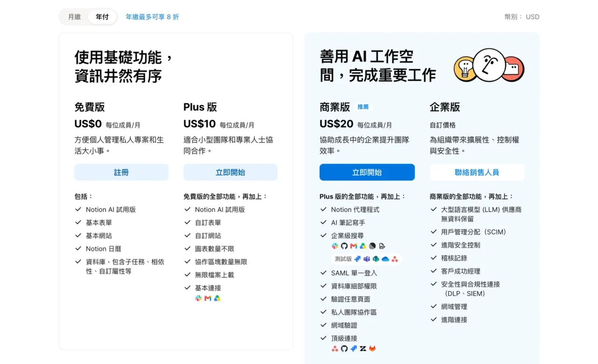Click 進階安全控制 feature text

point(461,245)
